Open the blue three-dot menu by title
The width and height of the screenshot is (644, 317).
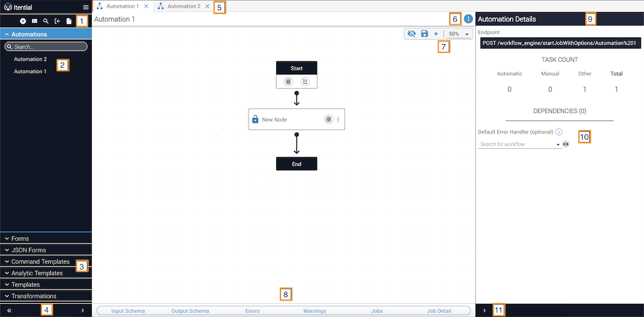pos(468,19)
